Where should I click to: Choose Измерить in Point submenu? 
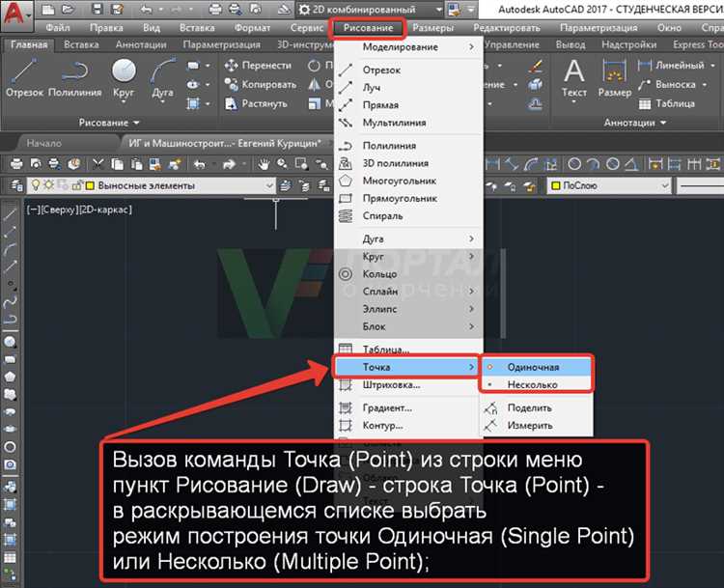[x=537, y=426]
